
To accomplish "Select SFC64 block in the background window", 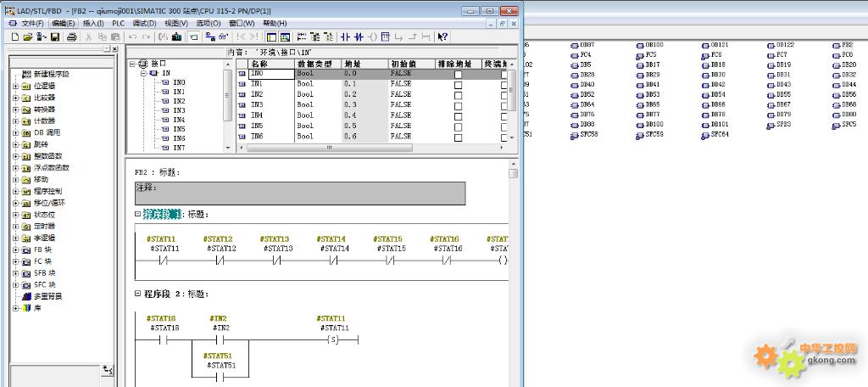I will click(x=715, y=135).
